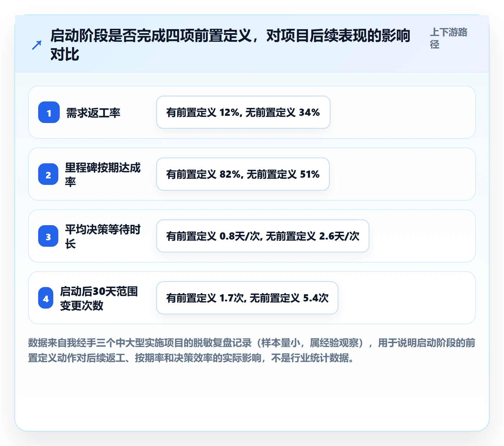Viewport: 504px width, 446px height.
Task: Select the 上下游路径 tag in the header
Action: click(x=449, y=38)
